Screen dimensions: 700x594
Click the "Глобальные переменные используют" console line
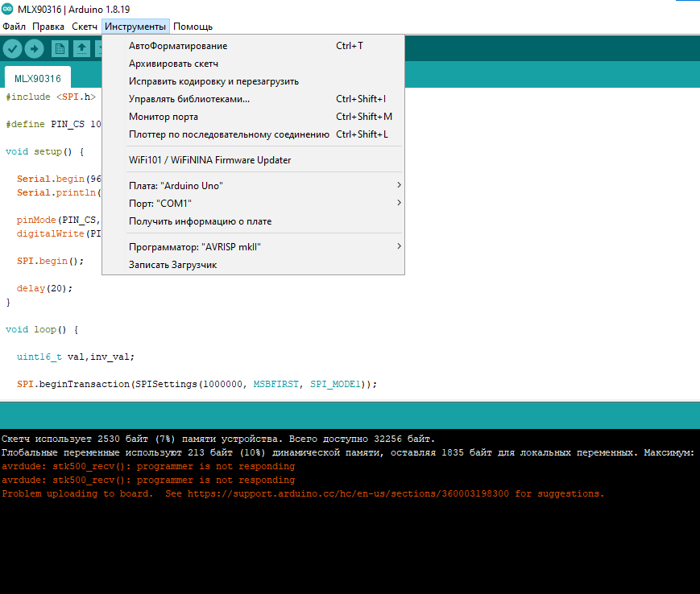(348, 452)
